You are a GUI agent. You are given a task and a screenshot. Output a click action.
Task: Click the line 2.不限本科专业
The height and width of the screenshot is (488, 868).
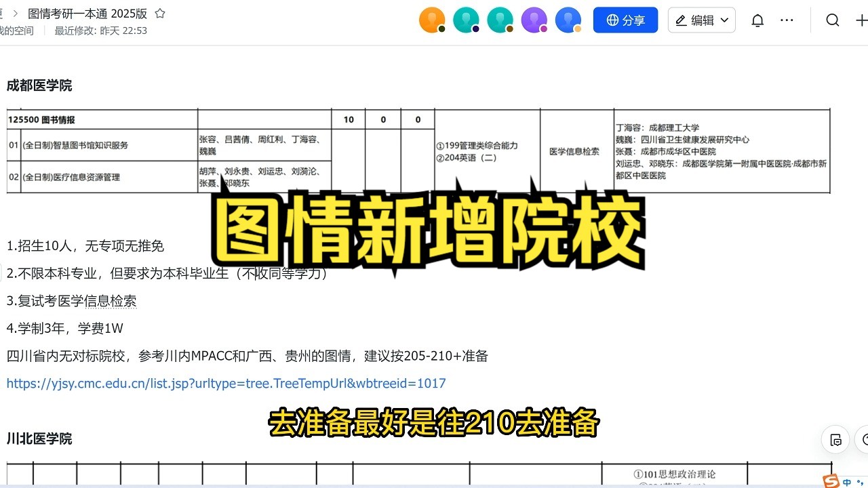tap(167, 273)
